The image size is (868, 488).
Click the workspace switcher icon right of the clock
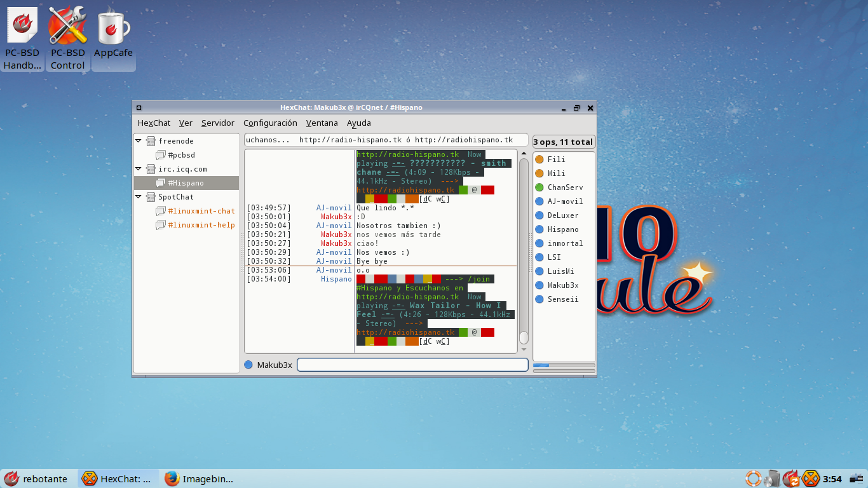pyautogui.click(x=857, y=478)
